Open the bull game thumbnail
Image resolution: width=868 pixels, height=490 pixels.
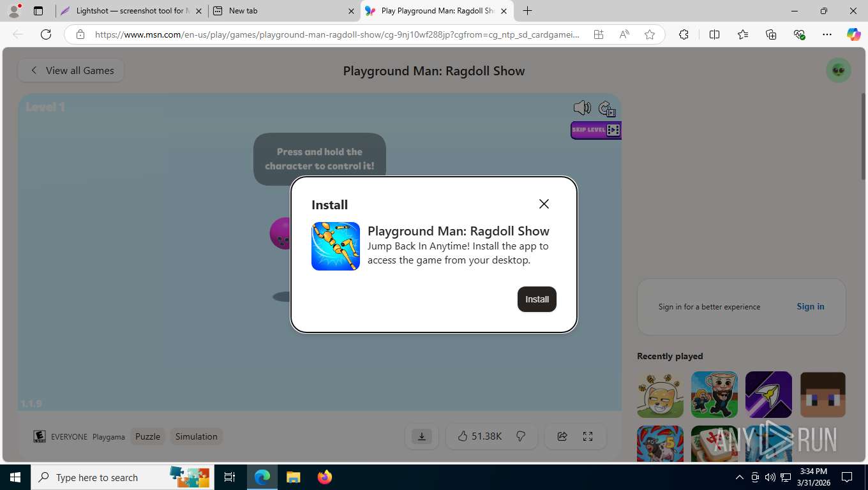pos(661,444)
